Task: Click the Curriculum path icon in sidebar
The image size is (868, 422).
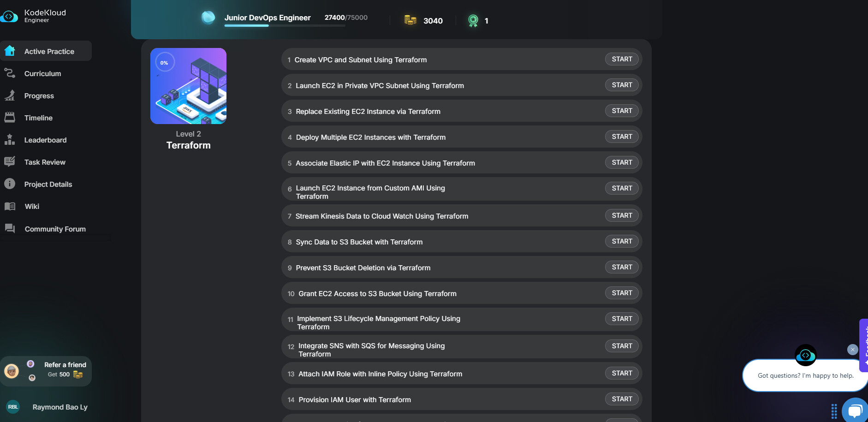Action: [10, 73]
